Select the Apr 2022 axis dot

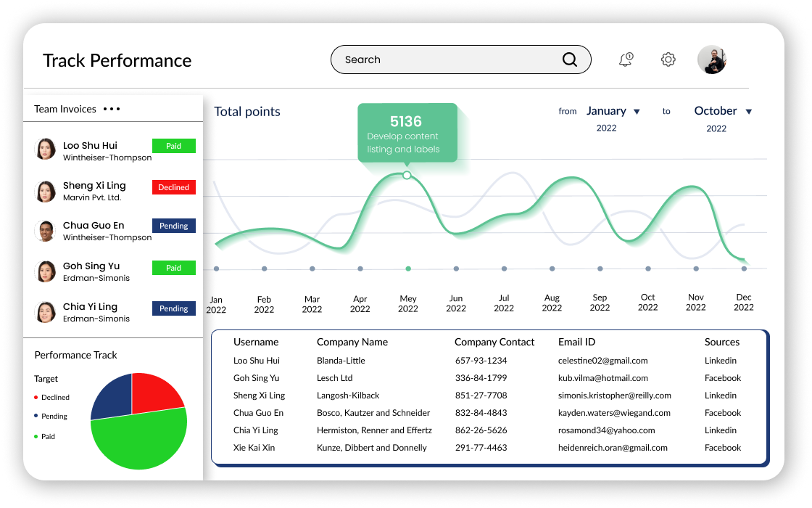[x=360, y=269]
